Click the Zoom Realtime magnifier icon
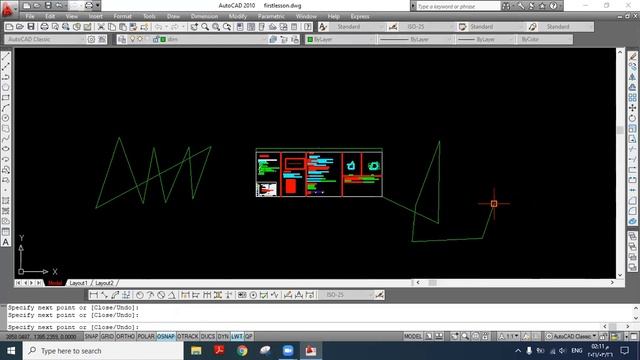This screenshot has height=360, width=640. (205, 27)
